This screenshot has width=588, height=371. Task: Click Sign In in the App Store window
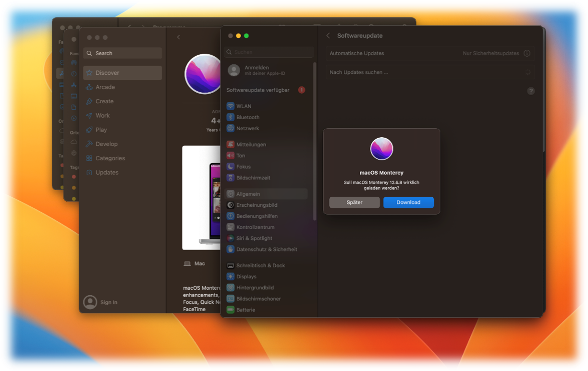tap(100, 302)
